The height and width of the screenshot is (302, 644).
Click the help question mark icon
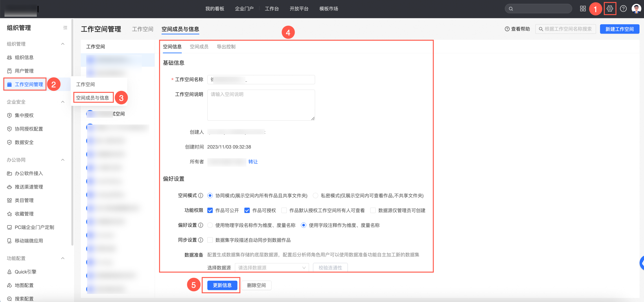[623, 9]
